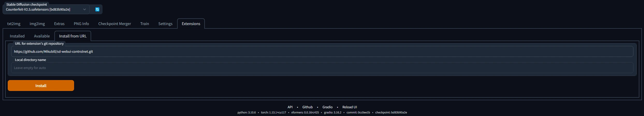Click the commit: 0cc0ee1b text

pyautogui.click(x=358, y=112)
